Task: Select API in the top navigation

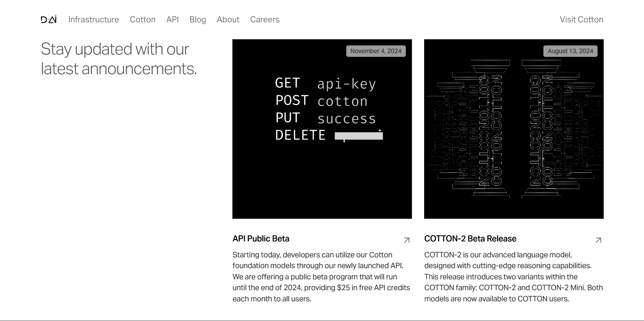Action: (172, 20)
